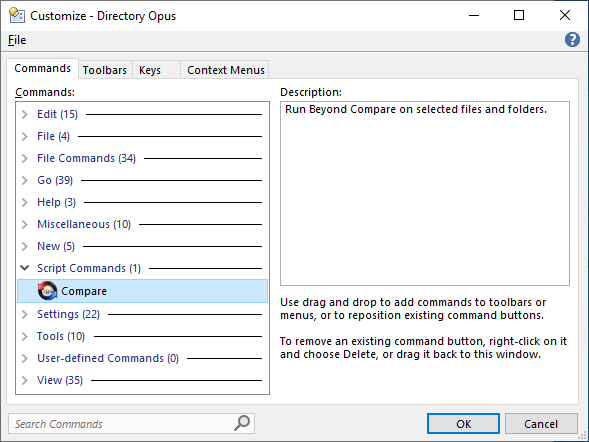Expand the User-defined Commands (0) chevron

pos(25,358)
